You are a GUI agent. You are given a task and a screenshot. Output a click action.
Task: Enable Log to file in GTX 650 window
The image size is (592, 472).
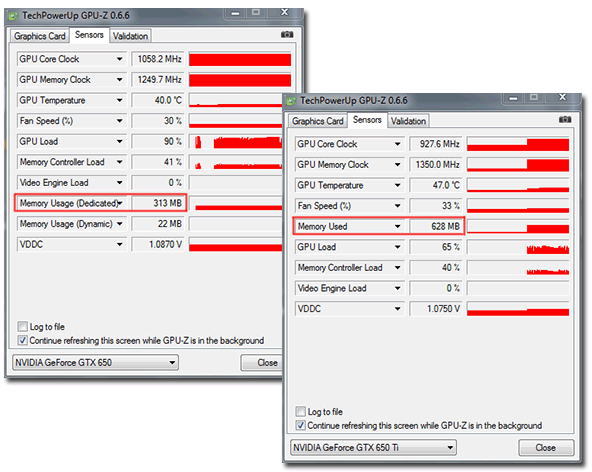(x=23, y=326)
